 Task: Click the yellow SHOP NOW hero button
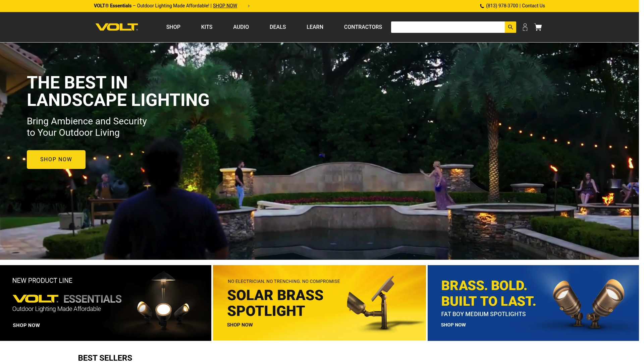(56, 160)
